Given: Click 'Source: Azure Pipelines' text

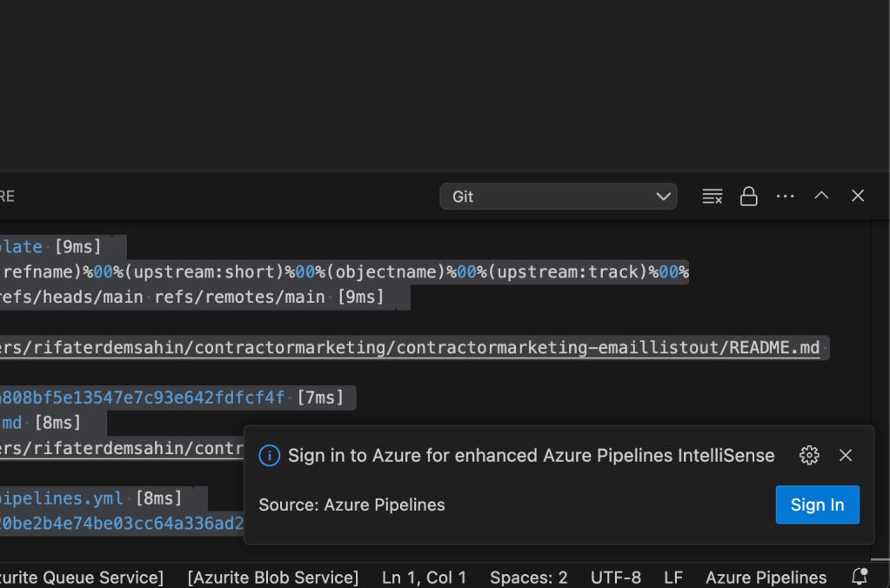Looking at the screenshot, I should [x=351, y=504].
